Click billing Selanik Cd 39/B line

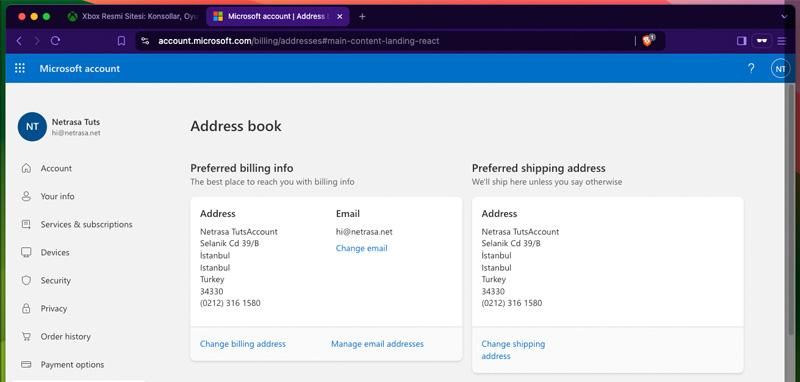pyautogui.click(x=230, y=243)
